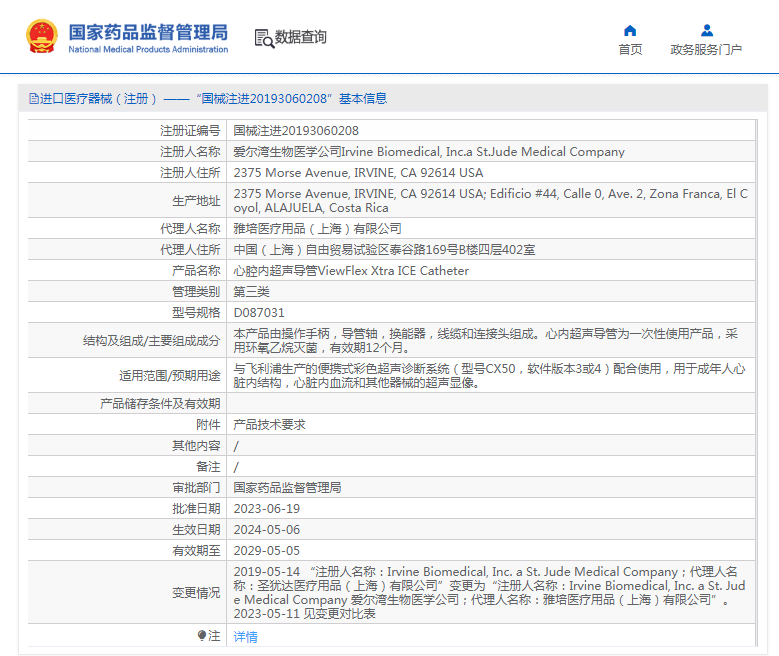The image size is (779, 656).
Task: Select the 有效期至 row label
Action: coord(196,551)
